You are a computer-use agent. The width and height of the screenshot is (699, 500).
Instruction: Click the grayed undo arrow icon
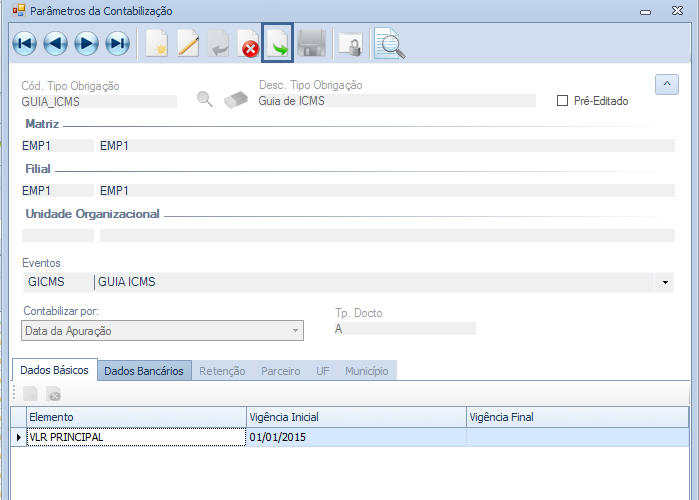pos(218,44)
